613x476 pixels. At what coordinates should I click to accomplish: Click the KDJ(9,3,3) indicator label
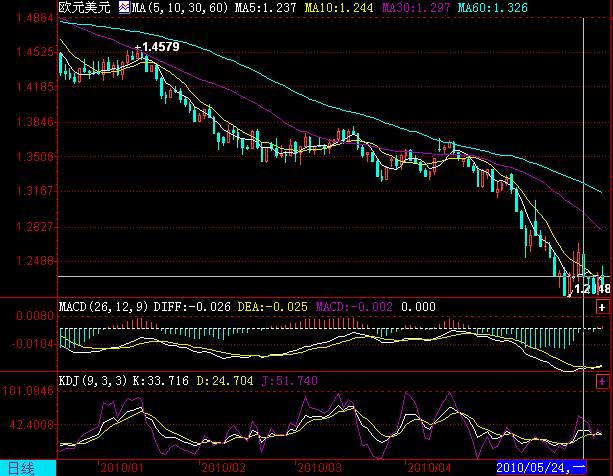[x=93, y=381]
